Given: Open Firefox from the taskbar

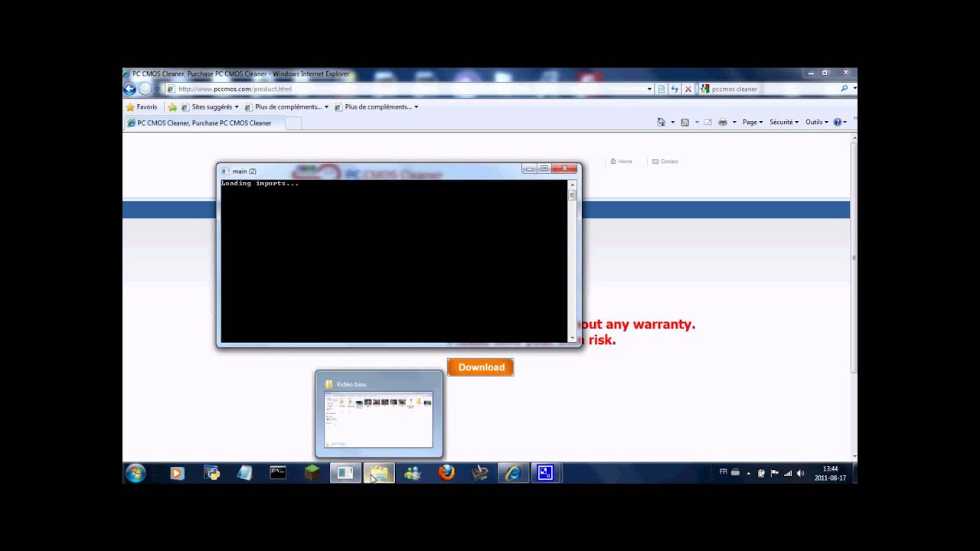Looking at the screenshot, I should 446,474.
